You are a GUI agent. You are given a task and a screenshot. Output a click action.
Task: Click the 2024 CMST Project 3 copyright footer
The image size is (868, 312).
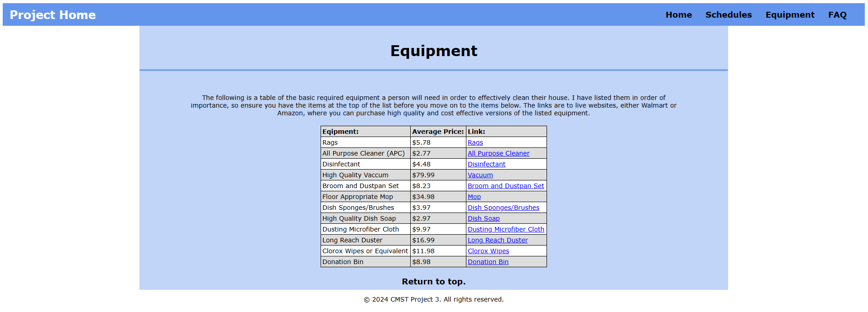[x=434, y=299]
